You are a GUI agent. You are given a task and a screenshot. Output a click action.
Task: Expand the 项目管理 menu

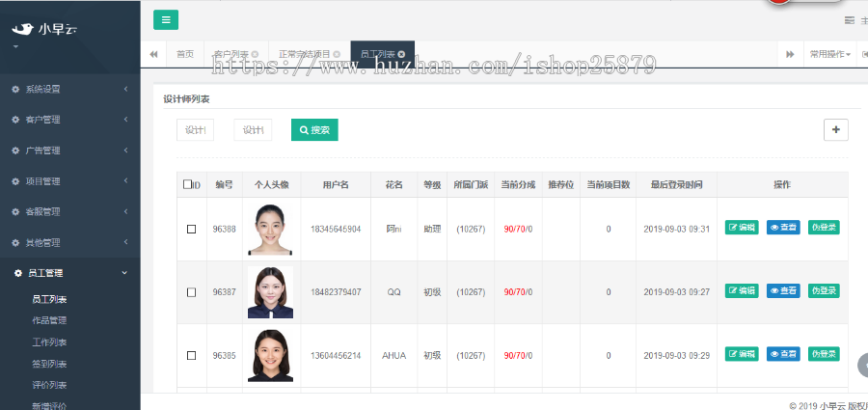(x=69, y=181)
